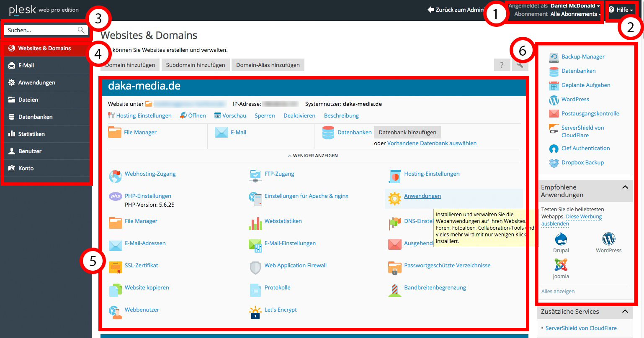Click the Webstatistiken bar chart icon

255,223
